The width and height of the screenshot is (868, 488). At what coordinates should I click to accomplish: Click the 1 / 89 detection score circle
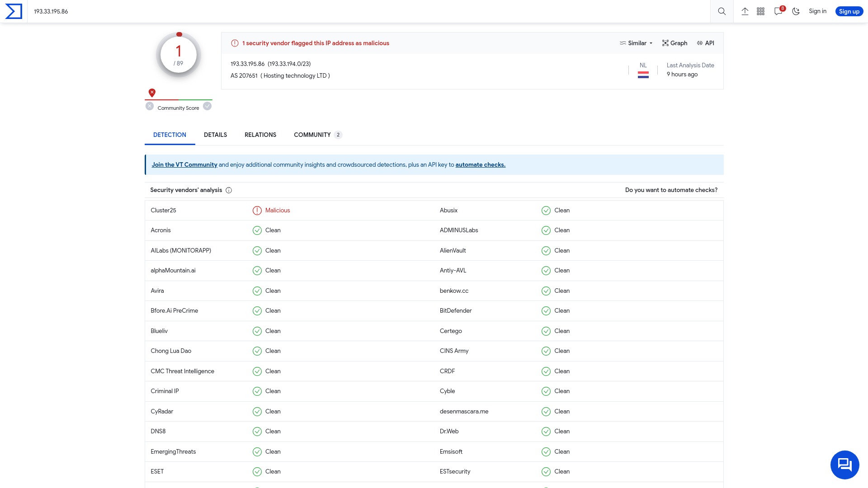click(179, 55)
